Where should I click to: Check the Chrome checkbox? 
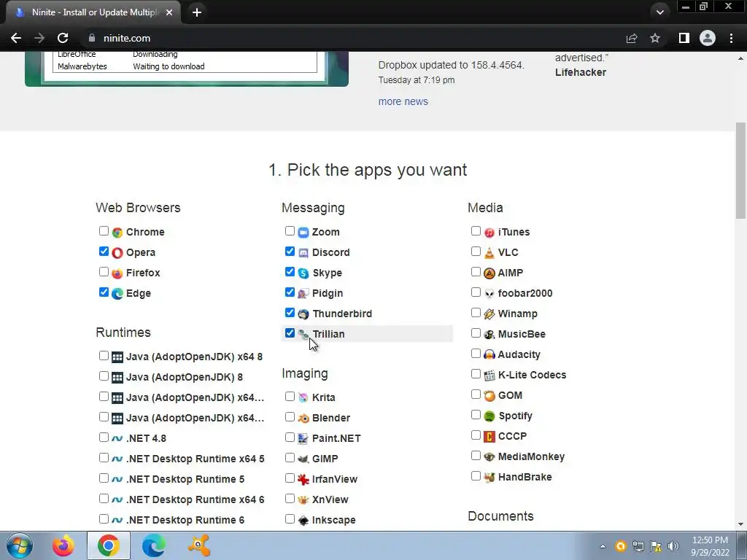coord(104,231)
